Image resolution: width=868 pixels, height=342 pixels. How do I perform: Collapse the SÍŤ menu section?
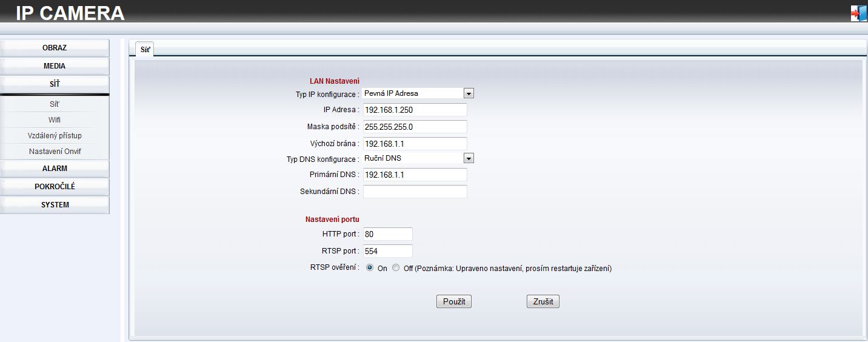point(55,84)
